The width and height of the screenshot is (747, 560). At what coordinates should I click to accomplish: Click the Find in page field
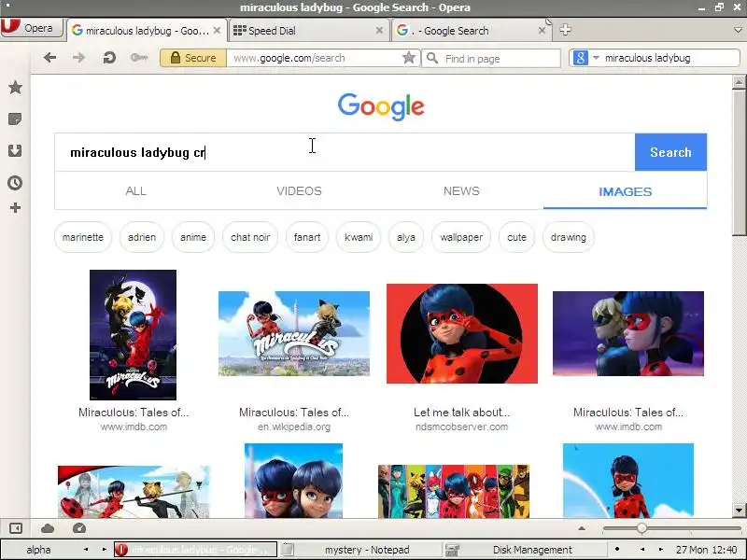pyautogui.click(x=491, y=59)
